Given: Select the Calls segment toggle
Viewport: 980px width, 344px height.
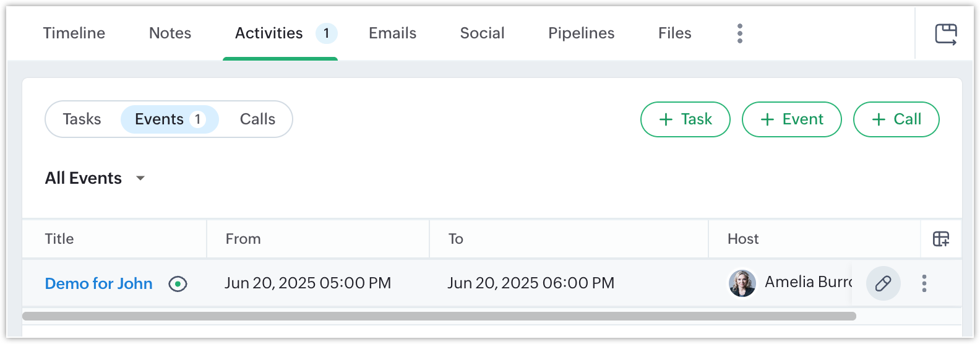Looking at the screenshot, I should [257, 119].
